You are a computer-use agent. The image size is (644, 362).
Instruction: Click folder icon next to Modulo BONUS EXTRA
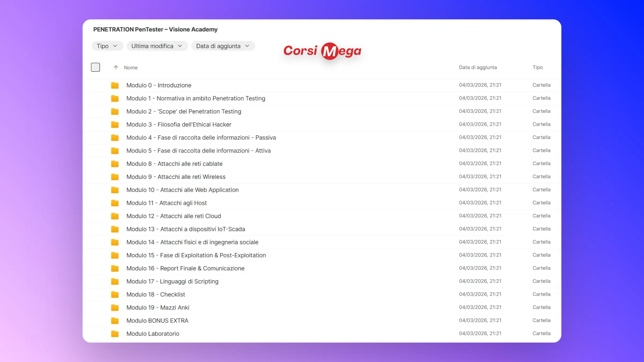pos(115,321)
